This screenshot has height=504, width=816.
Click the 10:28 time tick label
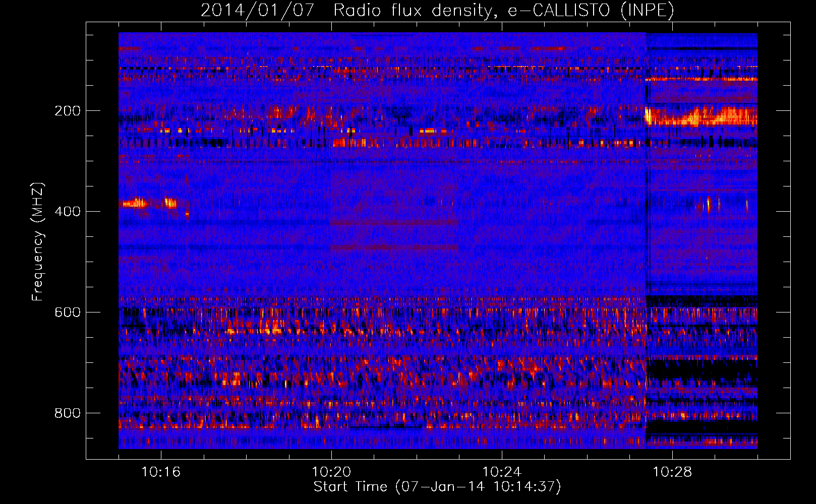click(x=672, y=472)
